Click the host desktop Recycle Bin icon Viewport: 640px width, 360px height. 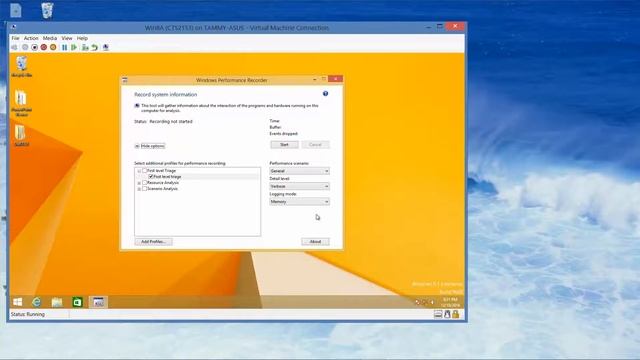[x=47, y=10]
